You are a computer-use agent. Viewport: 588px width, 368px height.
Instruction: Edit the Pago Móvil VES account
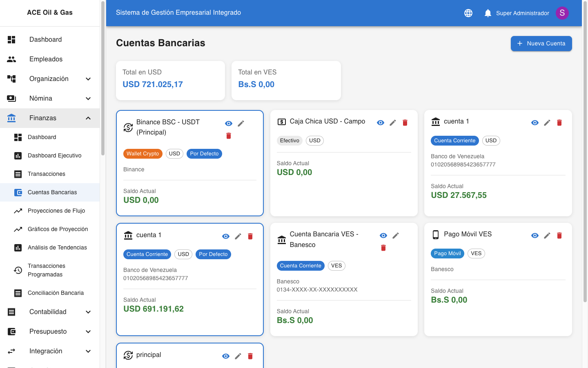[x=547, y=236]
